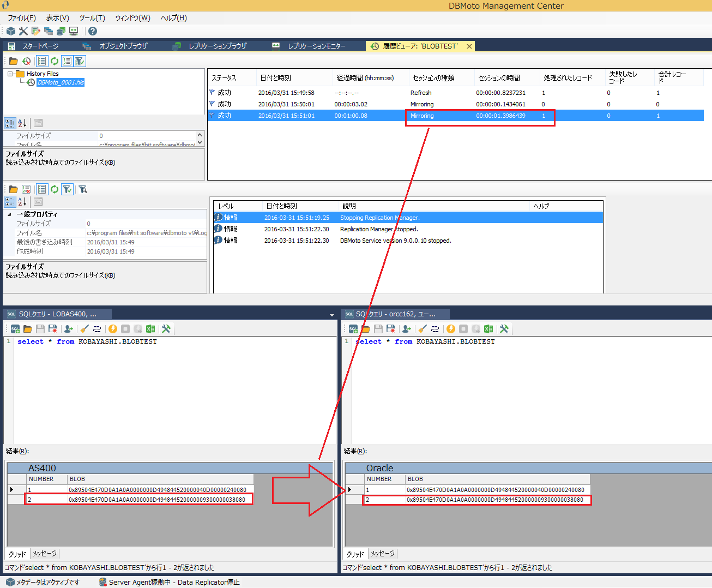Collapse the History Files tree node

point(10,74)
